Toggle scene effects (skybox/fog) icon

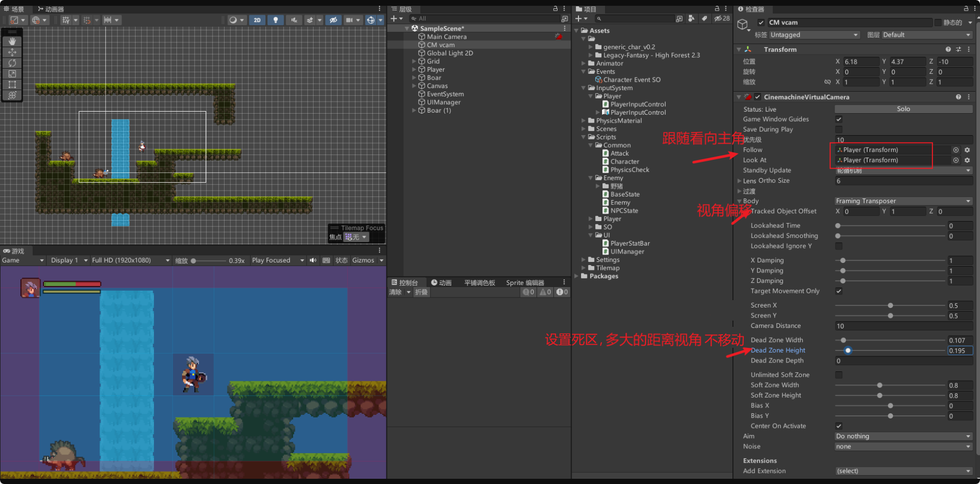310,20
